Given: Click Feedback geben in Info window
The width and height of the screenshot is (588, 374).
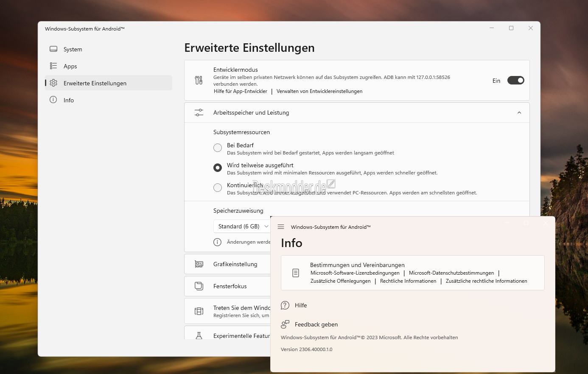Looking at the screenshot, I should [x=316, y=324].
